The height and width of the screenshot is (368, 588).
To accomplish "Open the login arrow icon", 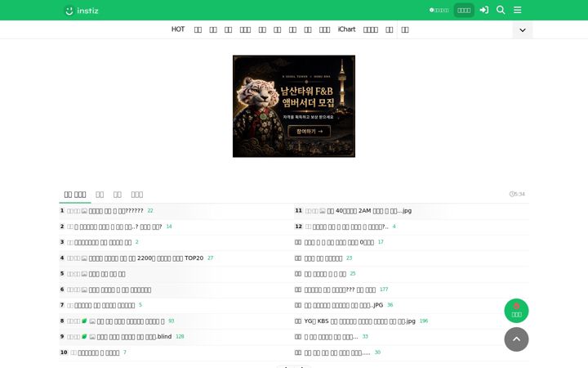I will click(x=484, y=10).
